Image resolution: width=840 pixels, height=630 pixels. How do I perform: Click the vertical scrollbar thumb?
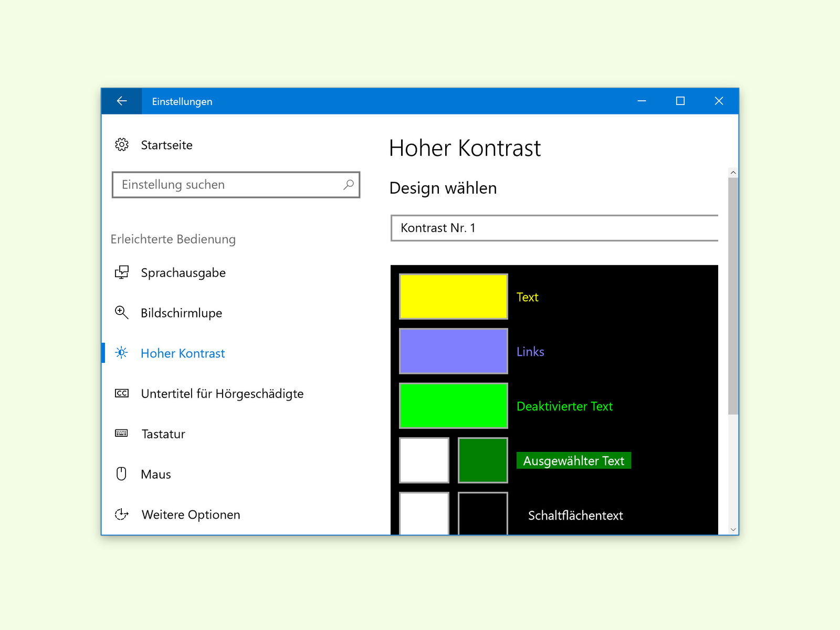[733, 296]
